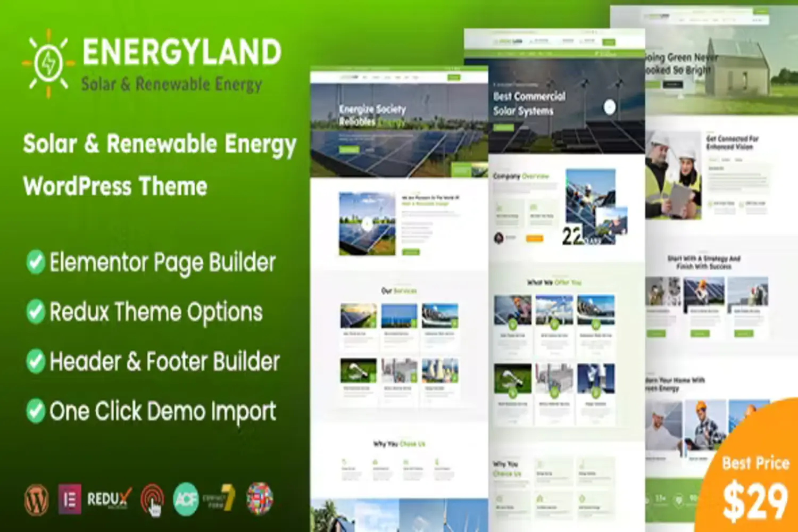Click the teal ACF badge icon
The image size is (798, 532).
186,499
